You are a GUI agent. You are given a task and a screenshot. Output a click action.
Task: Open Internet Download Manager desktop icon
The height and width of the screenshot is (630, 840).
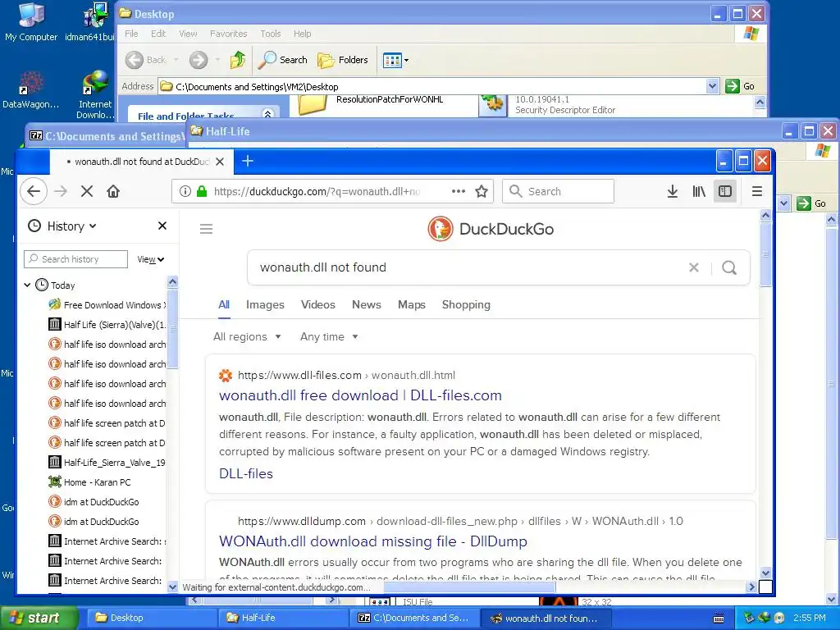coord(95,94)
